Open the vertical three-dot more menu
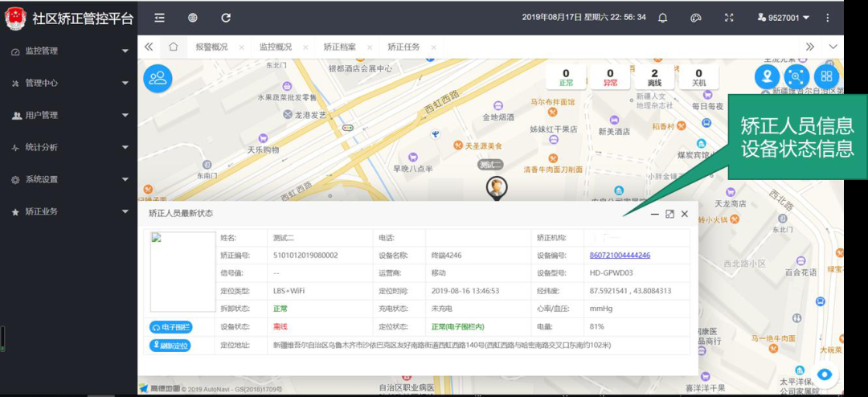Screen dimensions: 868x397 (x=828, y=18)
